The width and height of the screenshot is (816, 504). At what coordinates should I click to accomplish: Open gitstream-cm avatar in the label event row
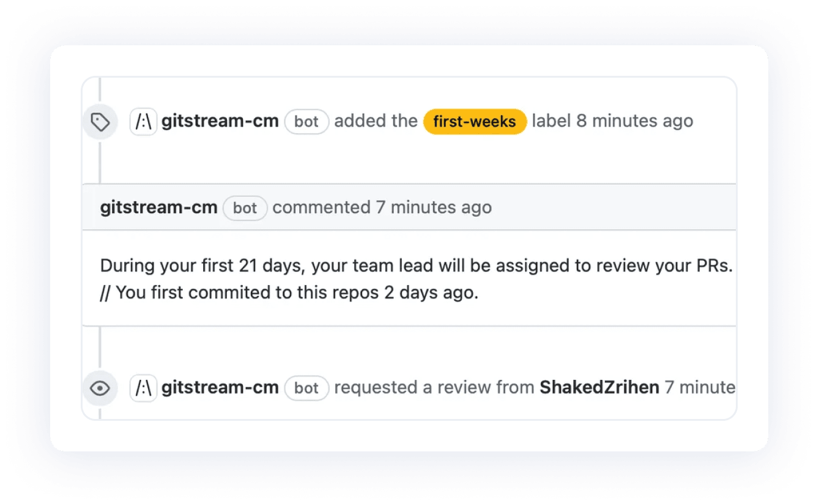point(143,121)
